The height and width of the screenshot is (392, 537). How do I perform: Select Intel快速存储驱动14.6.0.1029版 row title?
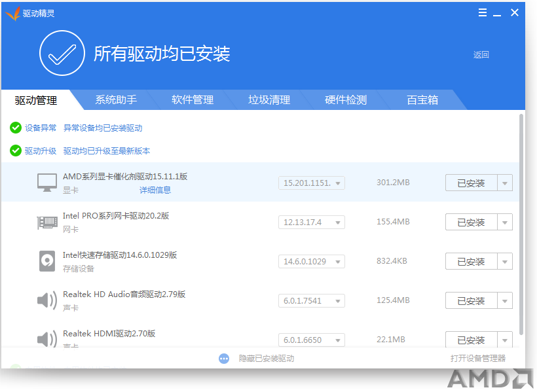coord(120,255)
